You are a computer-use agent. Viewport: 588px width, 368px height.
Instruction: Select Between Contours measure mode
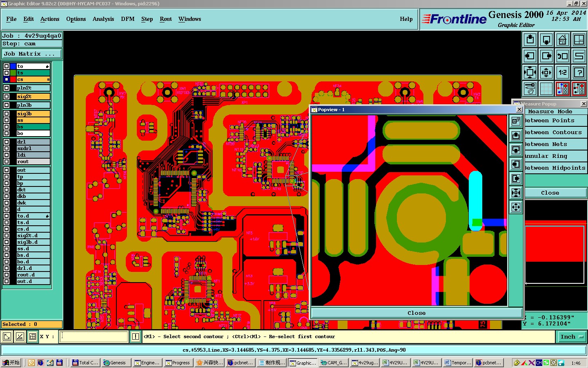coord(555,132)
